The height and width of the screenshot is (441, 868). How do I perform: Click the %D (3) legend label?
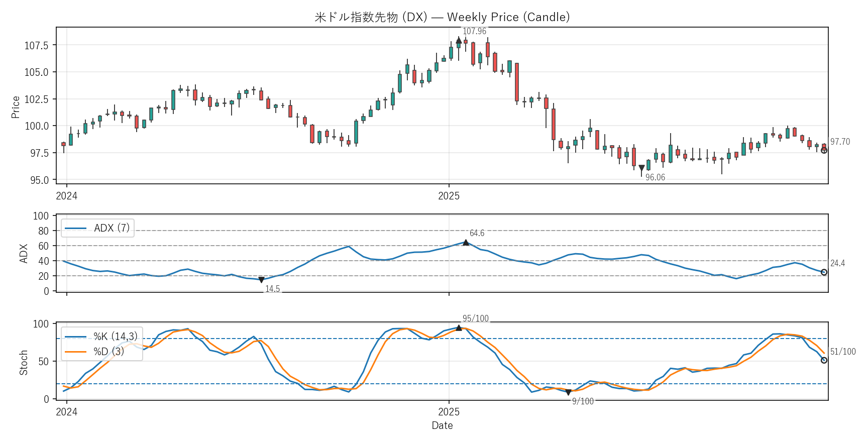pyautogui.click(x=108, y=351)
